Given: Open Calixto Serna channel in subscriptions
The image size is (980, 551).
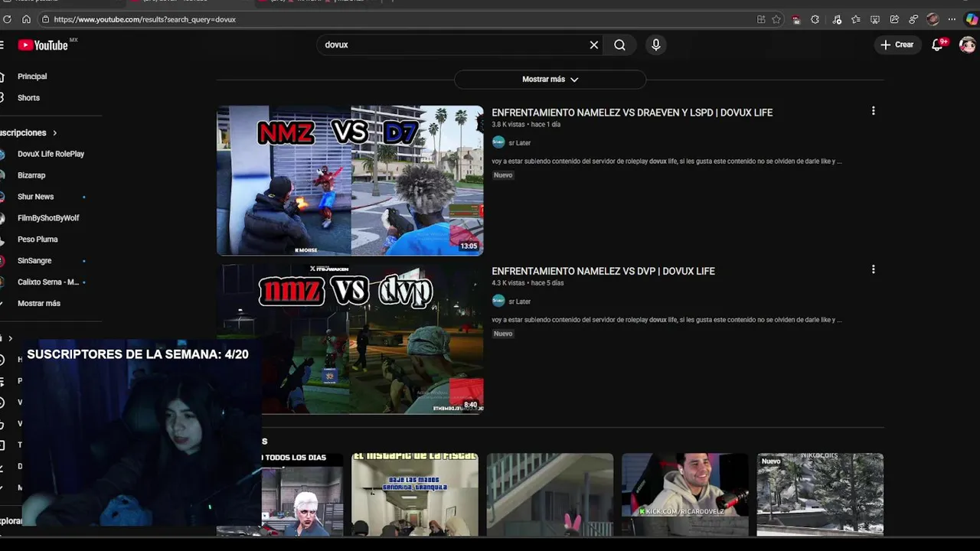Looking at the screenshot, I should point(48,282).
